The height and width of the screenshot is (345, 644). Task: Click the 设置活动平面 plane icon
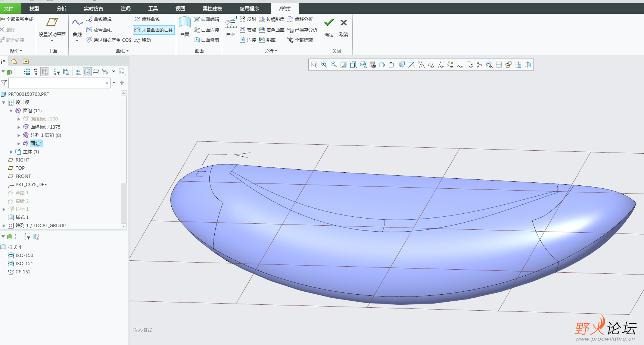tap(52, 22)
